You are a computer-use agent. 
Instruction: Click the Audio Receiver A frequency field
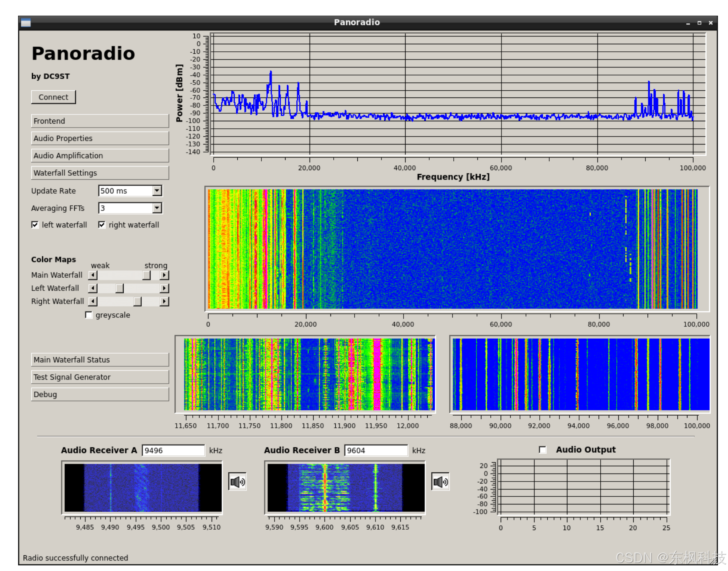coord(173,451)
